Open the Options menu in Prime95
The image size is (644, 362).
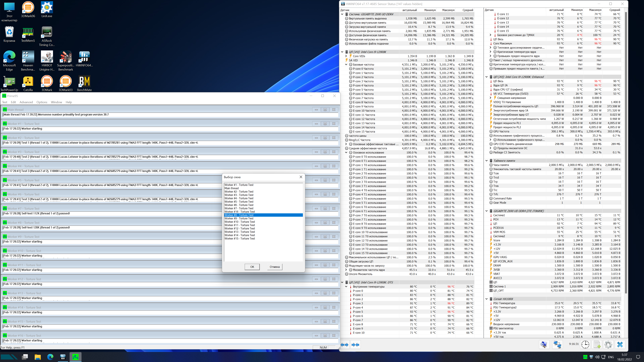coord(42,102)
